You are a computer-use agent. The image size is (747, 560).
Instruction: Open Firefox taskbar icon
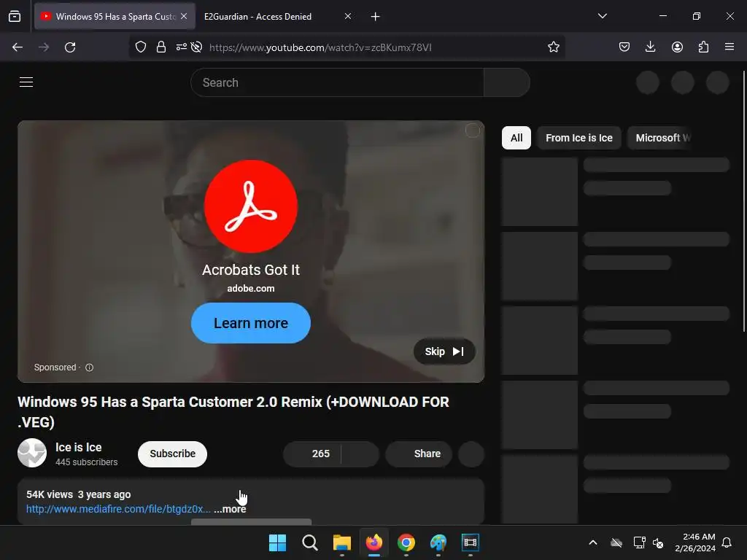click(x=374, y=542)
